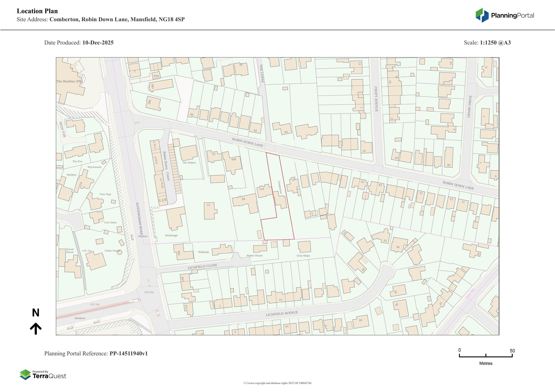Click the TerraQuest logo icon
Viewport: 555px width, 392px height.
(25, 375)
